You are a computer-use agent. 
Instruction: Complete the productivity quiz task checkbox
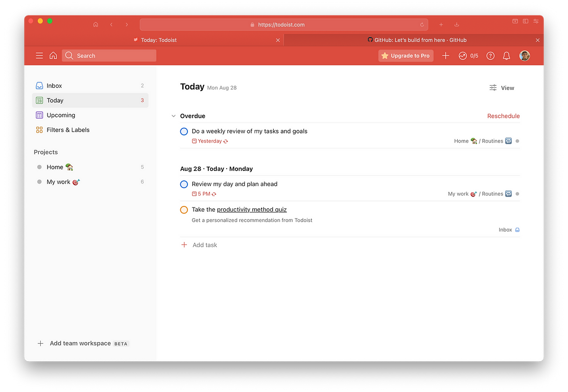pyautogui.click(x=184, y=210)
